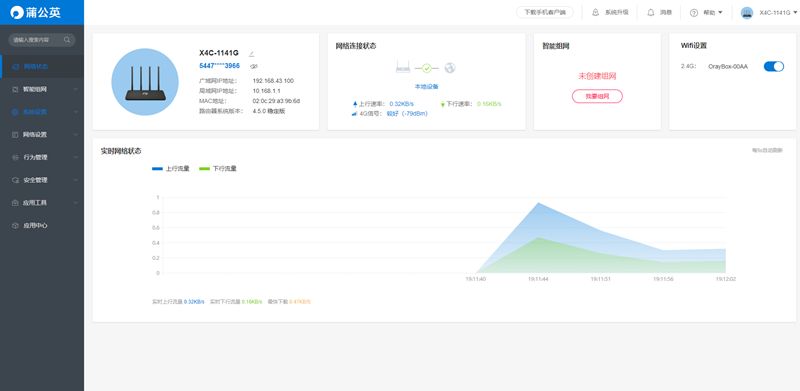Click the user avatar icon
The image size is (800, 391).
(x=747, y=13)
